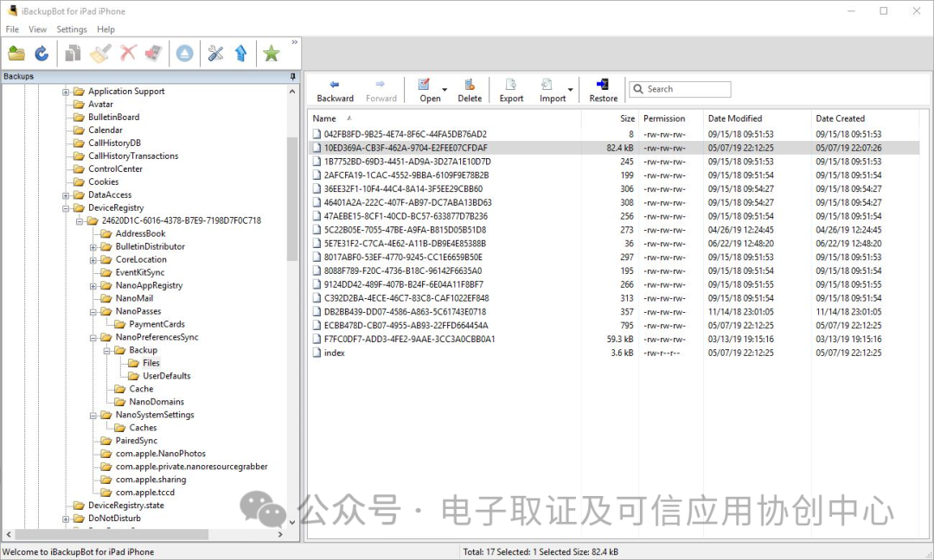Viewport: 934px width, 560px height.
Task: Expand the toolbar overflow chevron
Action: click(294, 42)
